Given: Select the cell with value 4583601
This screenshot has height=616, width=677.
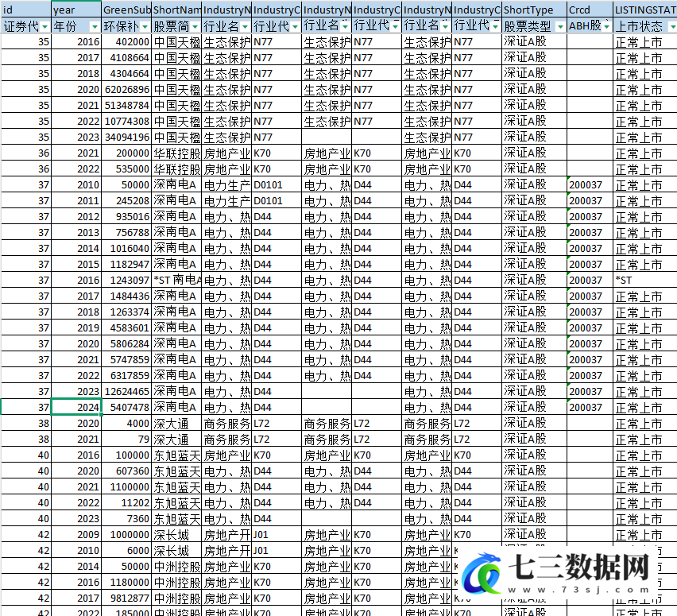Looking at the screenshot, I should [x=126, y=327].
